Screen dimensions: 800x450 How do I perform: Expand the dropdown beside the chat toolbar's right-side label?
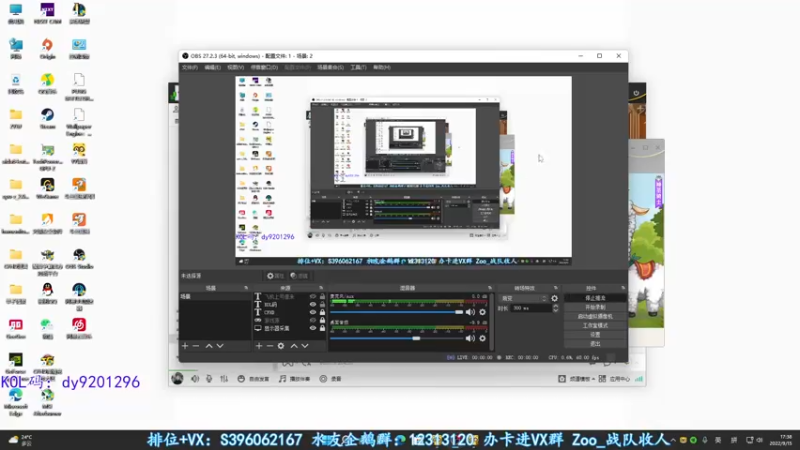point(593,379)
